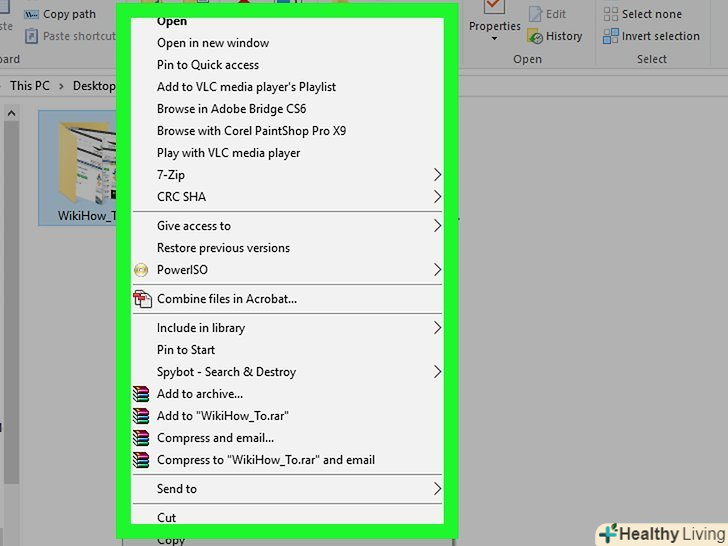Click the Select none icon

[x=611, y=14]
